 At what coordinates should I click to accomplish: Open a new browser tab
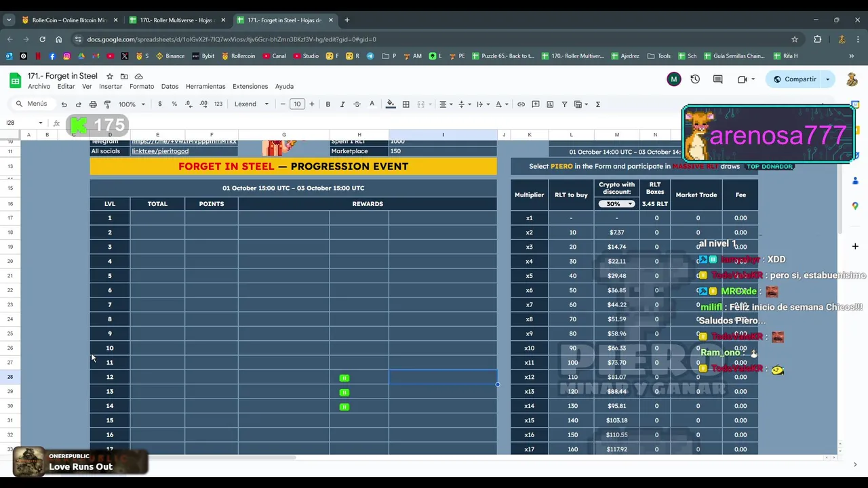coord(347,20)
